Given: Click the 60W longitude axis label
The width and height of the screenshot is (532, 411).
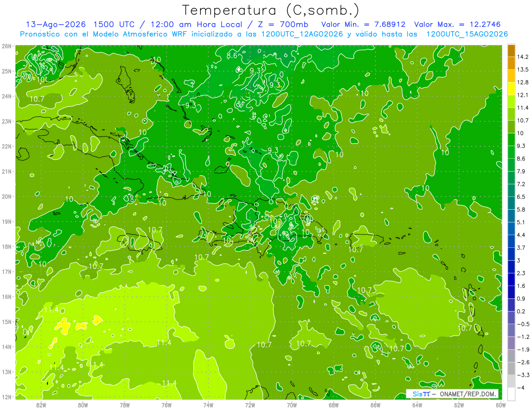Looking at the screenshot, I should pyautogui.click(x=501, y=405).
